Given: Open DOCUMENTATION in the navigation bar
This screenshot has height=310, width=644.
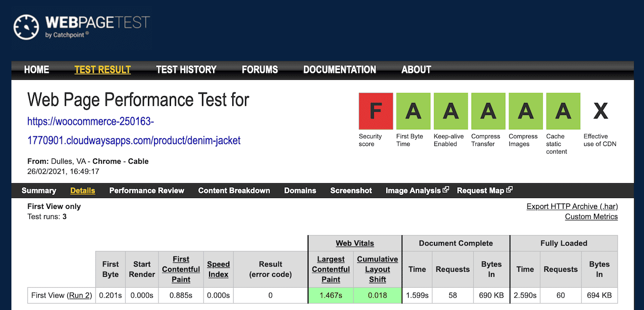Looking at the screenshot, I should coord(340,70).
